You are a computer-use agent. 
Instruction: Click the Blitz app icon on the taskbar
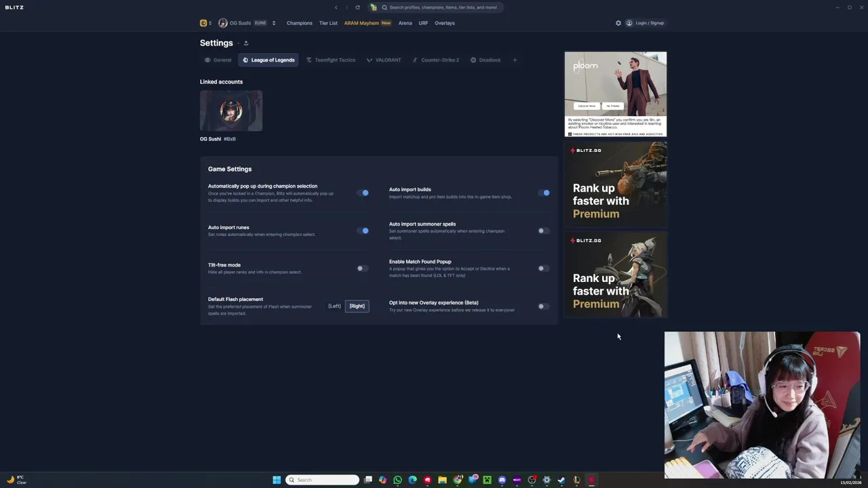click(x=591, y=480)
